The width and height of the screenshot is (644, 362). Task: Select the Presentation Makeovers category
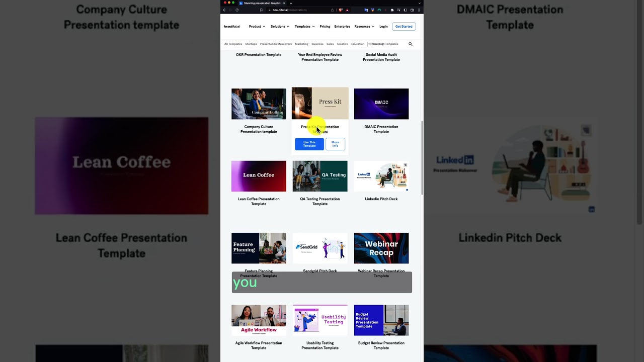[x=276, y=44]
